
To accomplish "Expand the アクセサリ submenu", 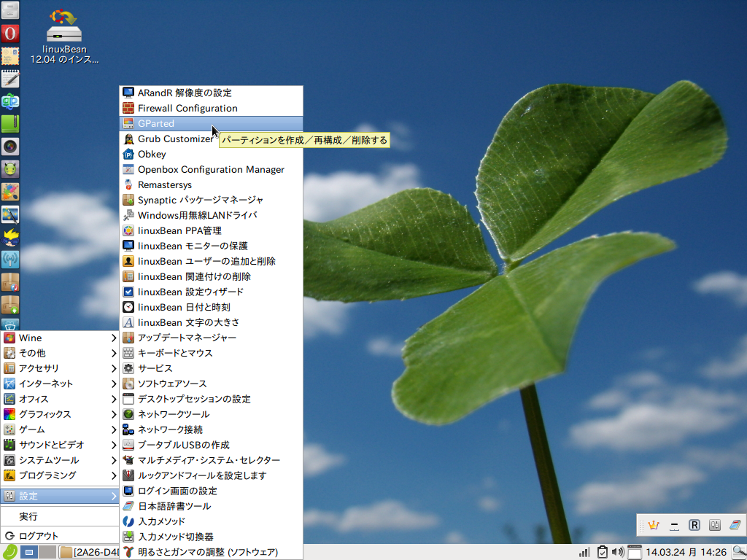I will pyautogui.click(x=60, y=368).
